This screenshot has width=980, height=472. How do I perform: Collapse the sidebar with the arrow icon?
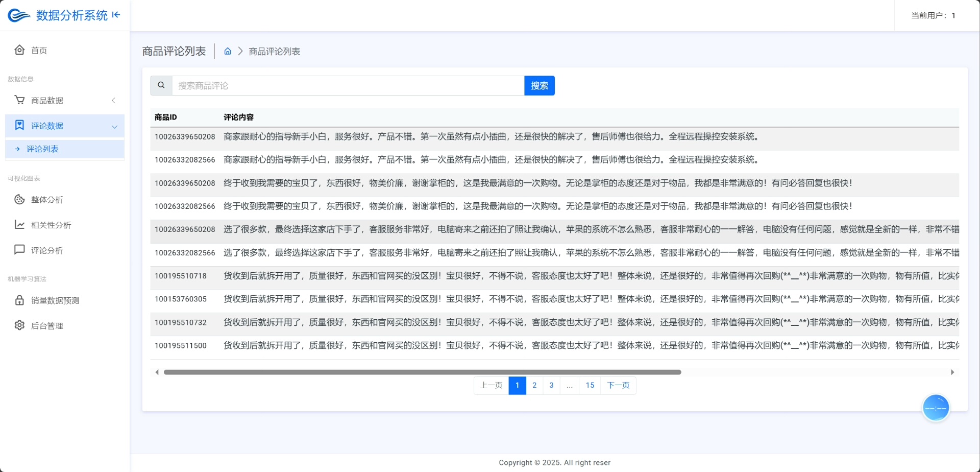point(116,15)
